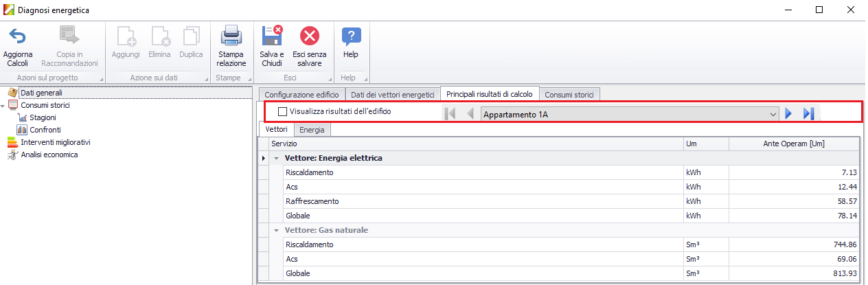868x285 pixels.
Task: Select Stagioni under Consumi storici
Action: click(43, 117)
